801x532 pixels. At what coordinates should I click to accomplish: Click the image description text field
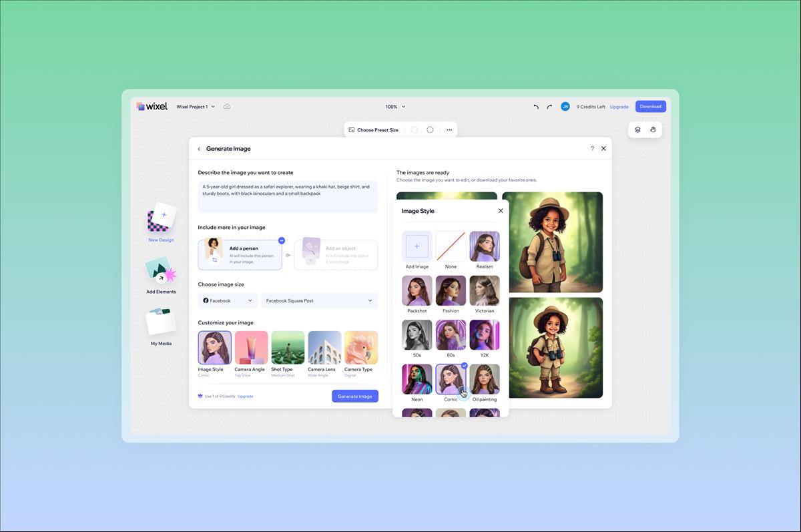(x=288, y=196)
